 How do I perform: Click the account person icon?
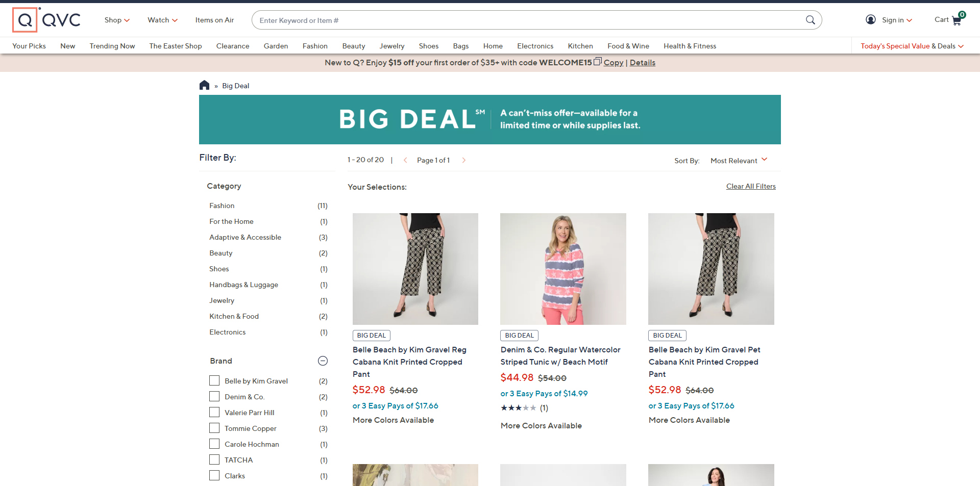[x=870, y=19]
